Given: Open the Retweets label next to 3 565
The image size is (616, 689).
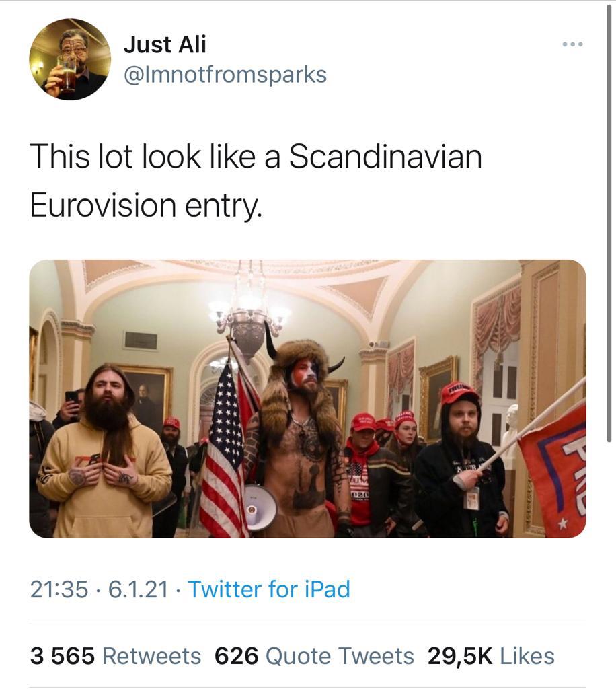Looking at the screenshot, I should tap(152, 656).
